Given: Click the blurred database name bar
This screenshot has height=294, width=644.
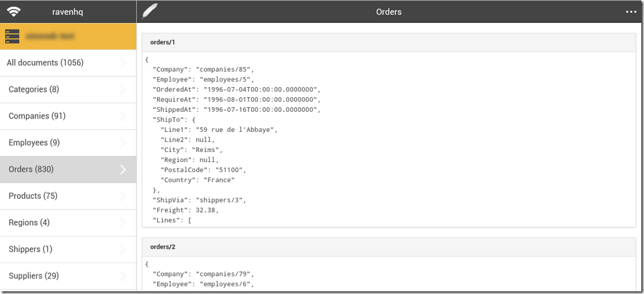Looking at the screenshot, I should (x=68, y=36).
